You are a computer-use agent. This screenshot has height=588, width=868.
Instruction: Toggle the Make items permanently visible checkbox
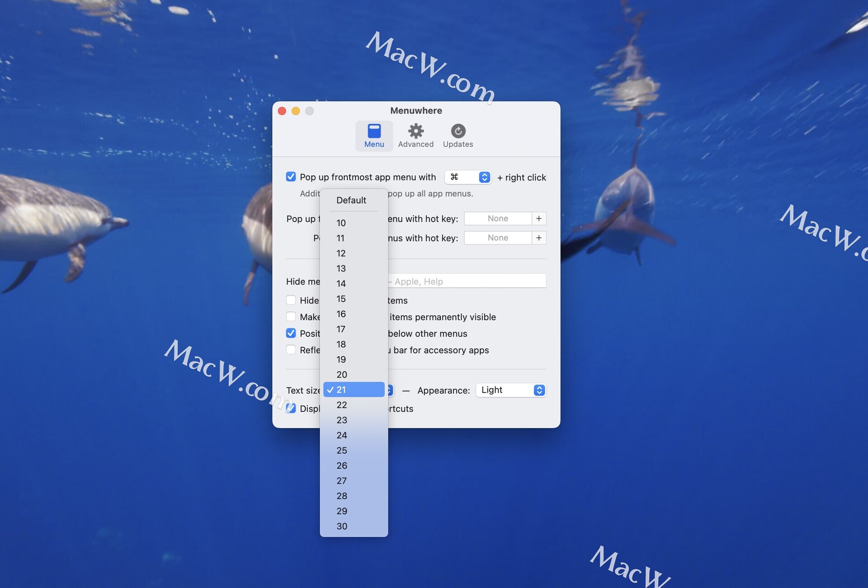point(291,317)
